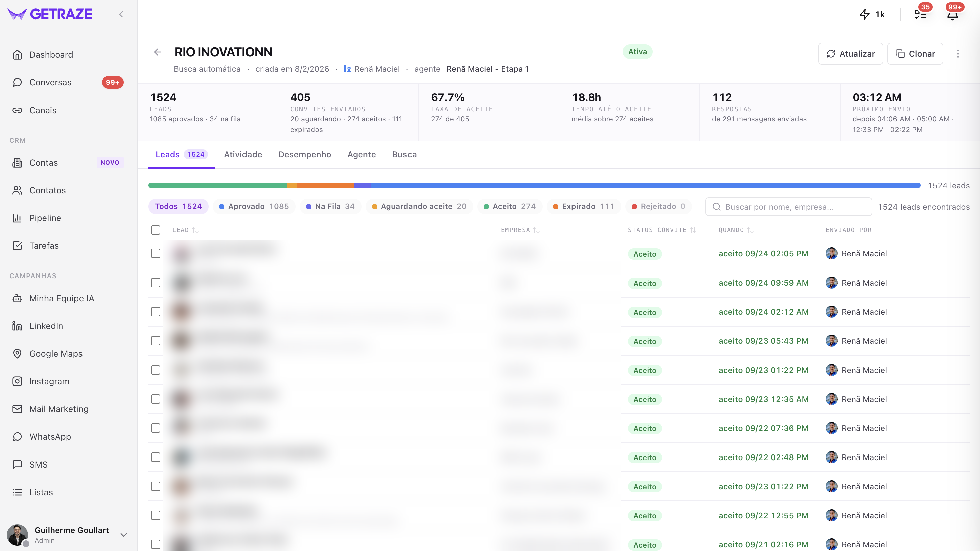The height and width of the screenshot is (551, 980).
Task: Open tasks checklist icon with 35 badge
Action: point(920,15)
